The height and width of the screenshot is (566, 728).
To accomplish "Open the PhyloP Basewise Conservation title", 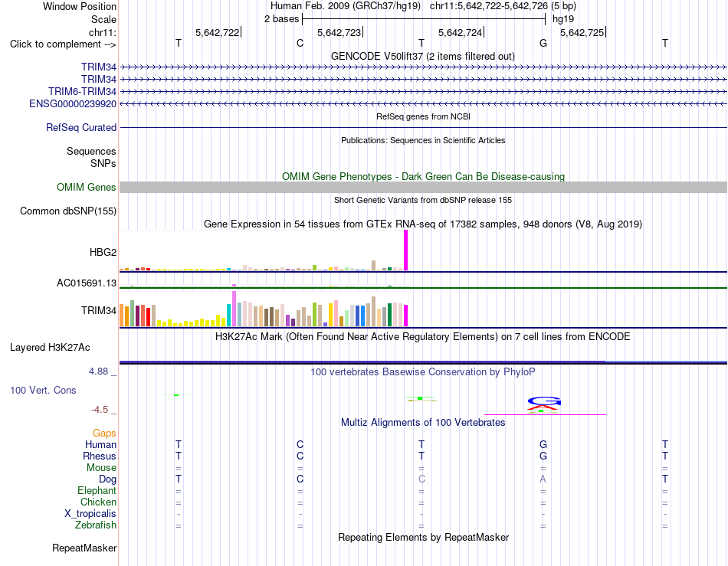I will pyautogui.click(x=423, y=371).
